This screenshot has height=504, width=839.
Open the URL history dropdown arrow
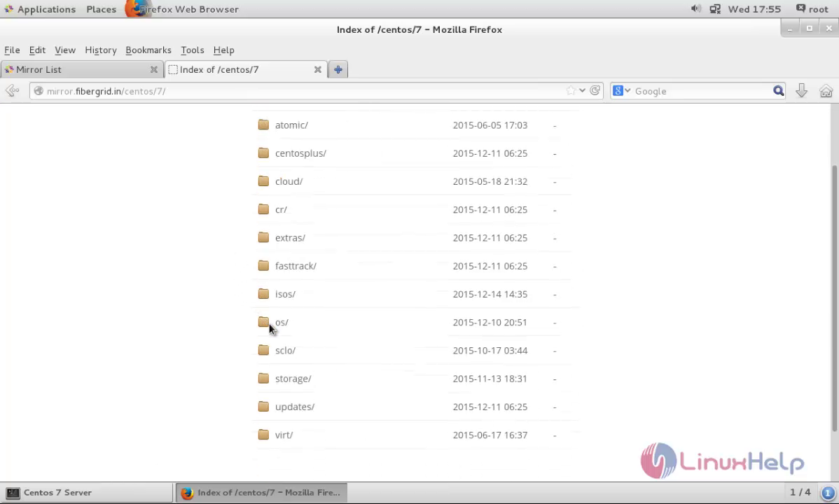[583, 91]
